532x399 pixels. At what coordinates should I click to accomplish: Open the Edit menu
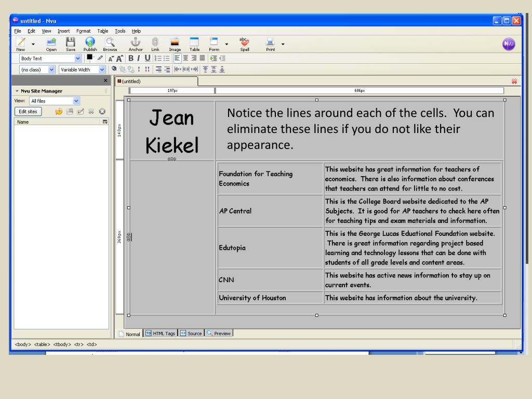point(32,31)
